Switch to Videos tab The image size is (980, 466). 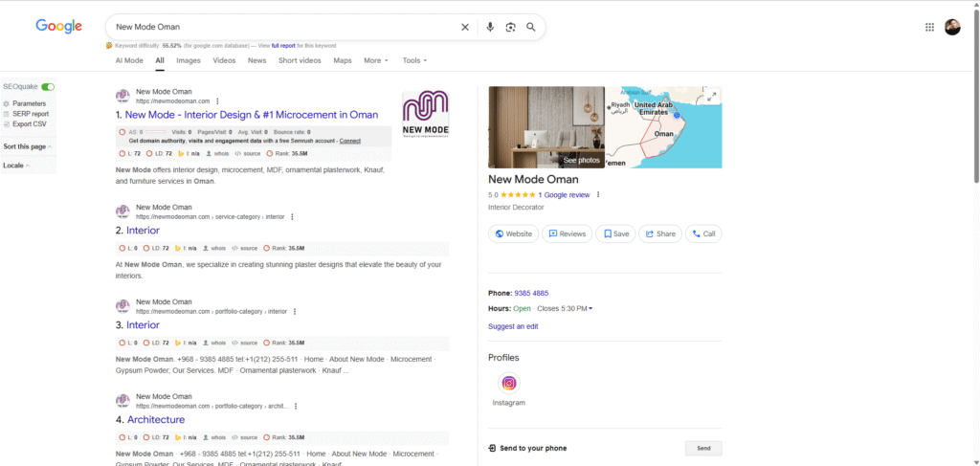tap(224, 60)
